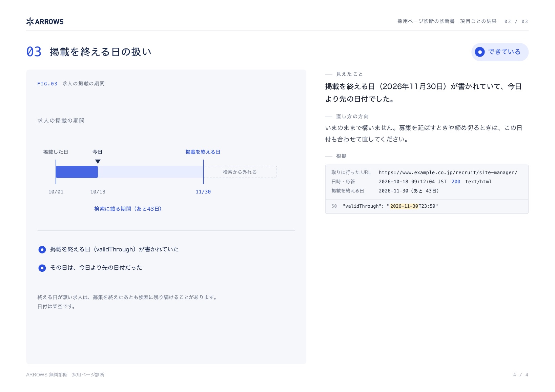Click highlighted 2026-11-30 in code line
Image resolution: width=555 pixels, height=392 pixels.
(x=404, y=206)
